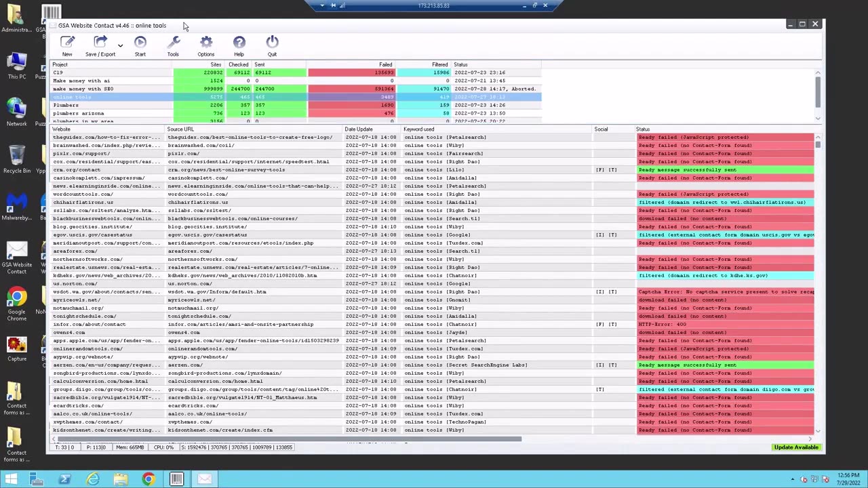Open File Explorer from taskbar

click(120, 479)
